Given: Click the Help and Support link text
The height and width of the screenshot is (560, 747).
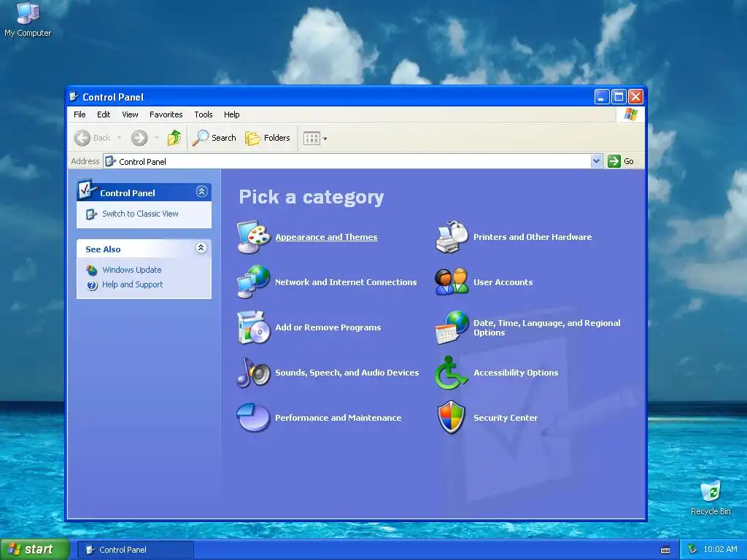Looking at the screenshot, I should [133, 284].
